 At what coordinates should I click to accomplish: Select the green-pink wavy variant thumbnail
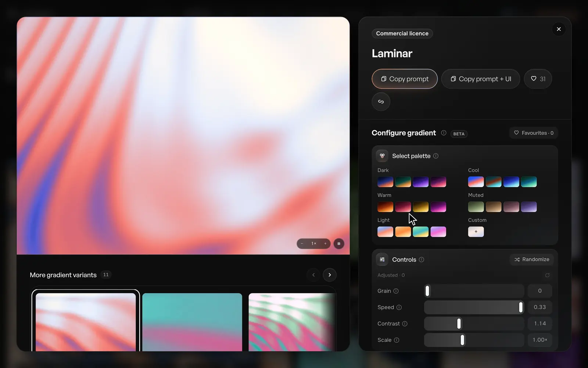pos(292,322)
